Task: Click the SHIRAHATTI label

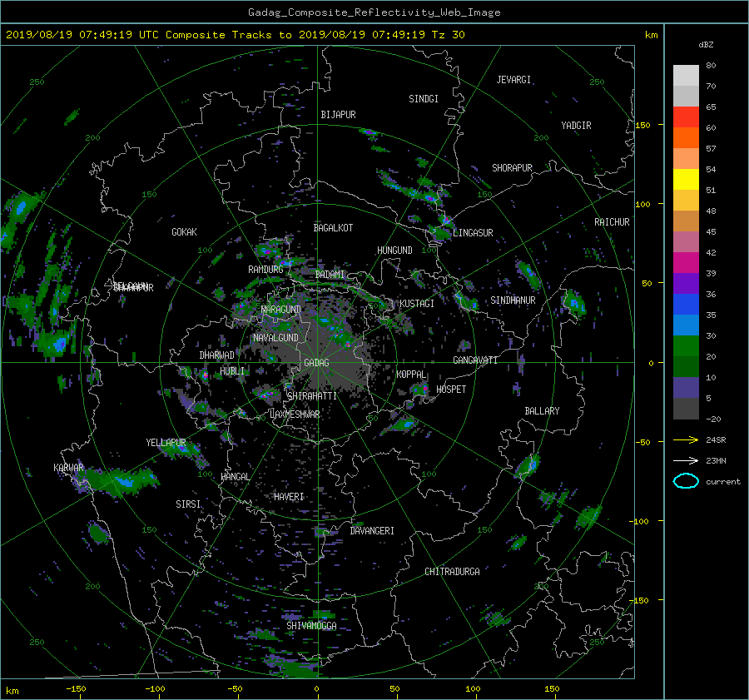Action: point(312,396)
